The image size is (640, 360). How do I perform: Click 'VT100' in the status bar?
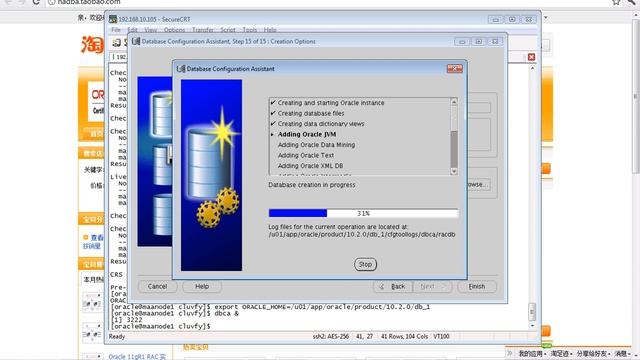point(441,336)
